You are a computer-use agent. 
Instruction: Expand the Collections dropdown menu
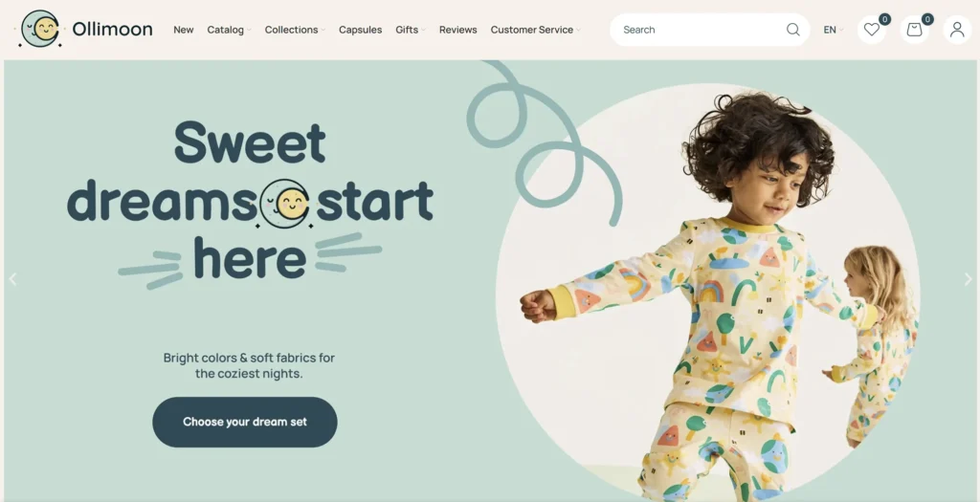tap(295, 30)
